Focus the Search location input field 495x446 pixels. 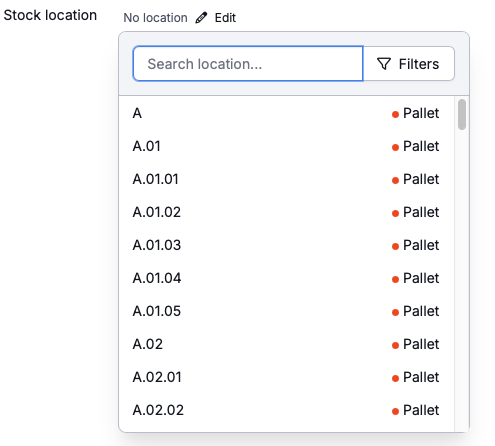pos(248,64)
